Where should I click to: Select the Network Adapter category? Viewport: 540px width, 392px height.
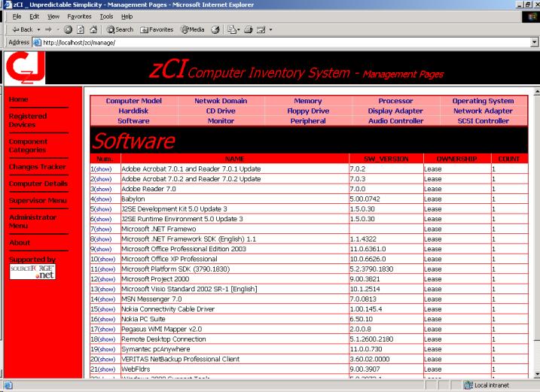click(484, 111)
